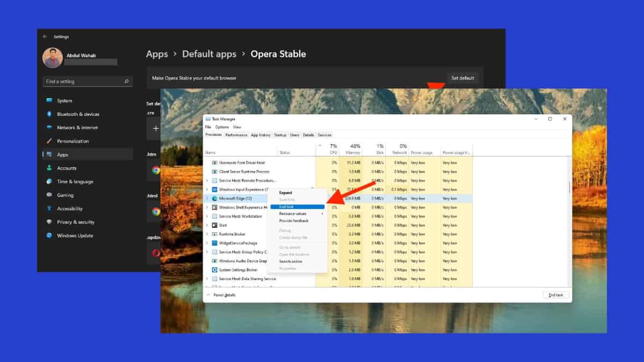Choose Expand from the context menu
644x362 pixels.
(297, 193)
